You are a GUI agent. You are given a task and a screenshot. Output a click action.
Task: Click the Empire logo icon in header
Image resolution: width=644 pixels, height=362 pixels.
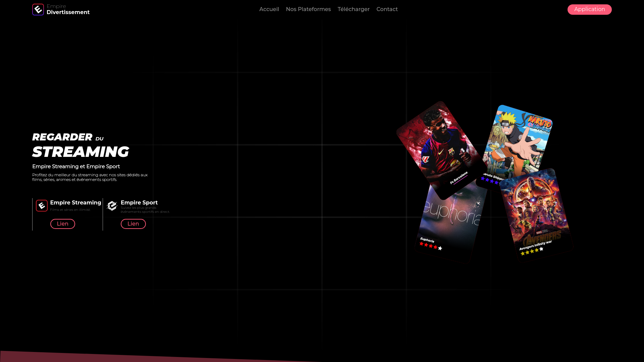point(38,9)
